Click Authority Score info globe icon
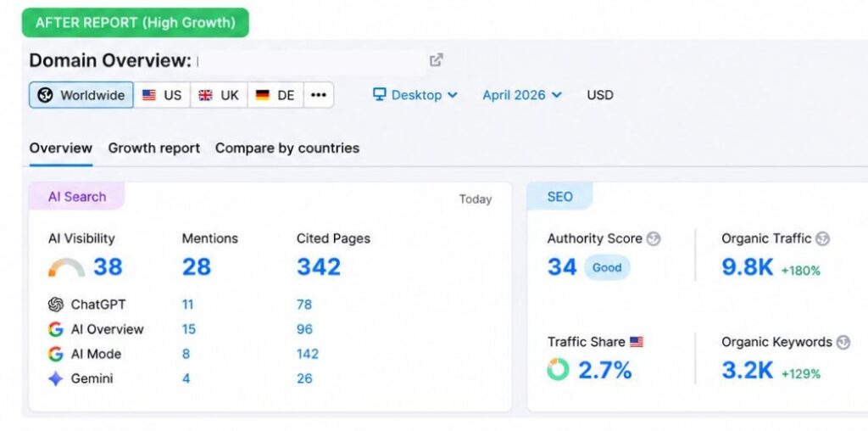This screenshot has width=868, height=431. pyautogui.click(x=654, y=239)
